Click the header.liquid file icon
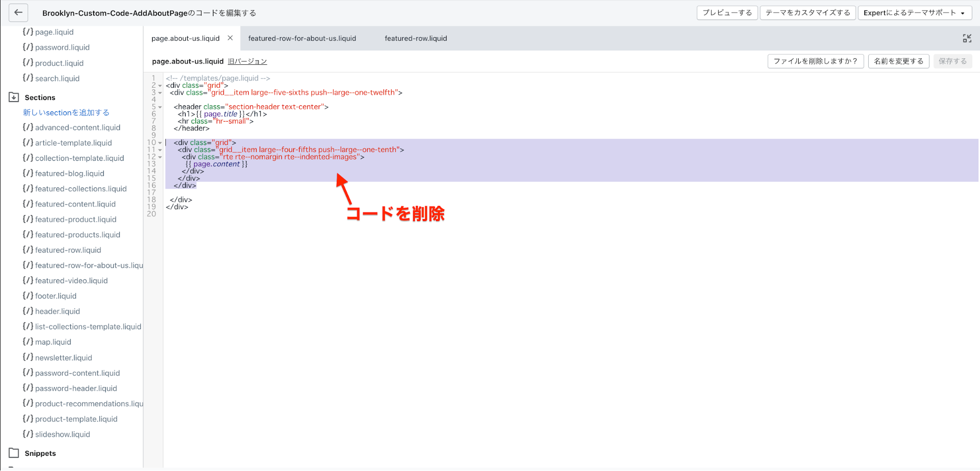Screen dimensions: 980x471 click(x=27, y=311)
